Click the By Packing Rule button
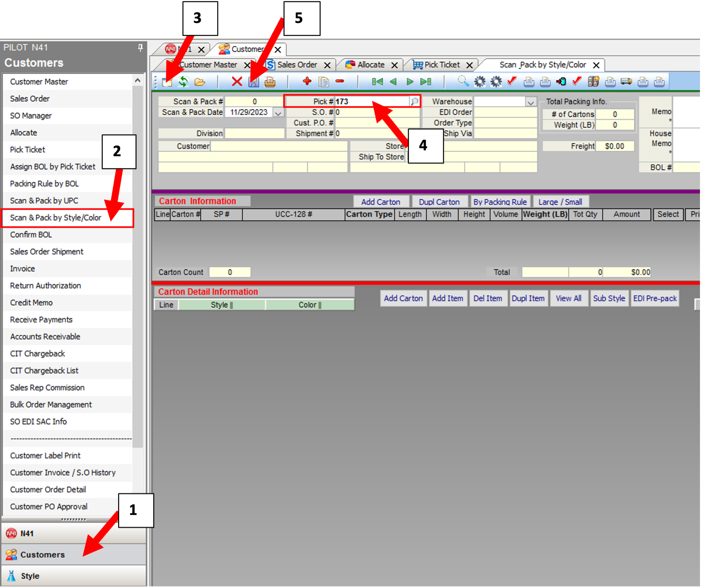This screenshot has height=588, width=702. [499, 202]
